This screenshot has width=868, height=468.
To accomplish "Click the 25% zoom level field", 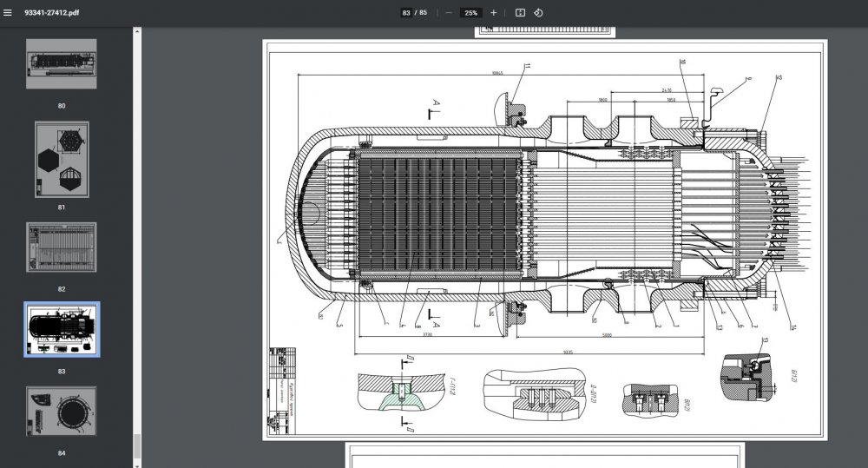I will coord(470,13).
